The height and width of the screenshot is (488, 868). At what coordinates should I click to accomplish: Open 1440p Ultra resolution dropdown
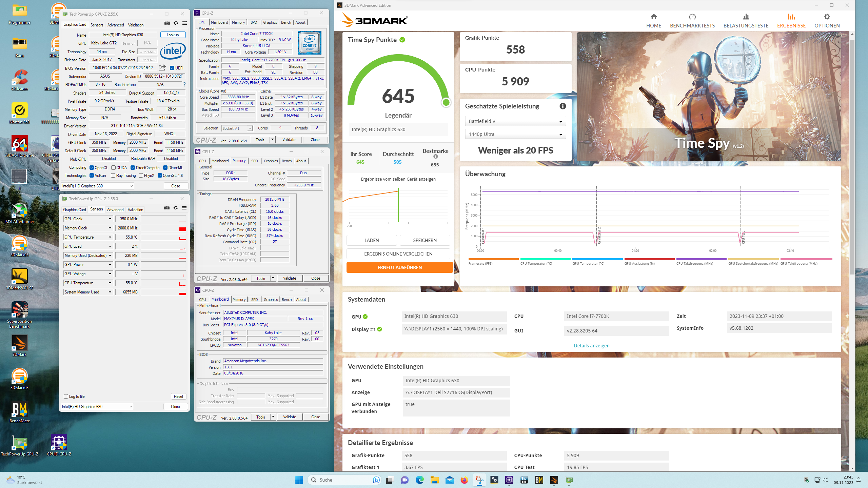pyautogui.click(x=515, y=134)
